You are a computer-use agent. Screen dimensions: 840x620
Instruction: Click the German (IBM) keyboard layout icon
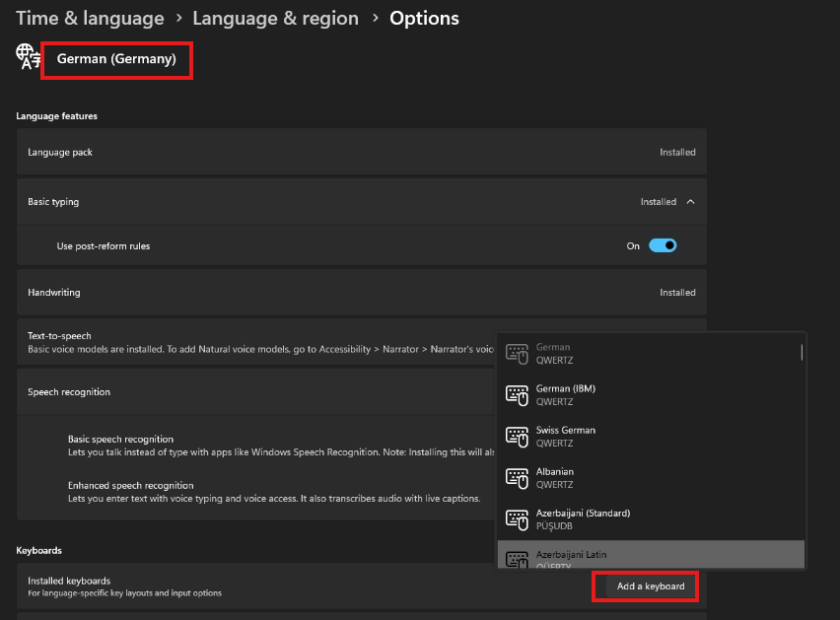(517, 394)
